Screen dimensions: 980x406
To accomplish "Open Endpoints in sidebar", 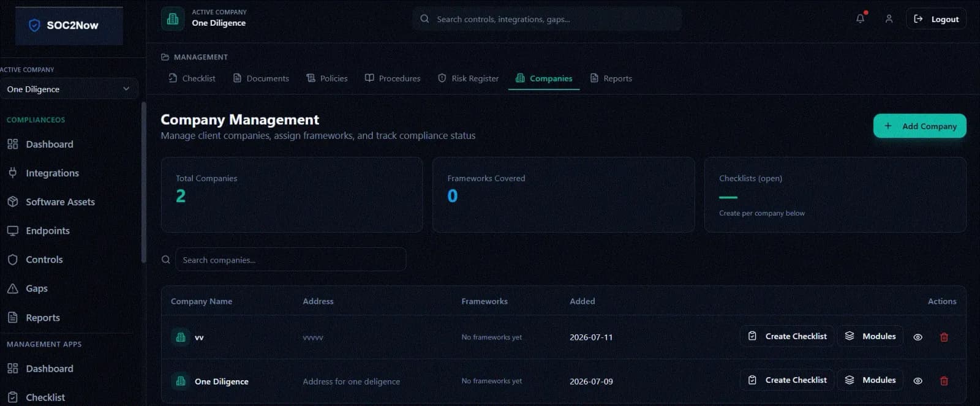I will (x=47, y=230).
